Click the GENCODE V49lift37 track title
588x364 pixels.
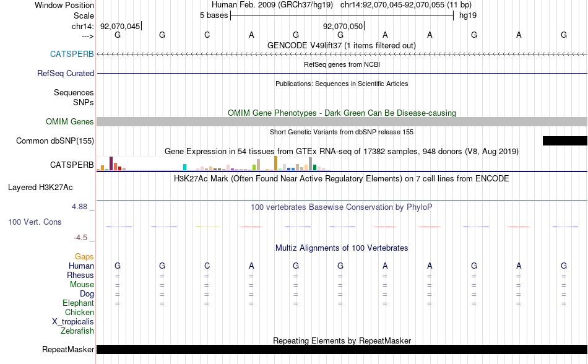pos(341,45)
